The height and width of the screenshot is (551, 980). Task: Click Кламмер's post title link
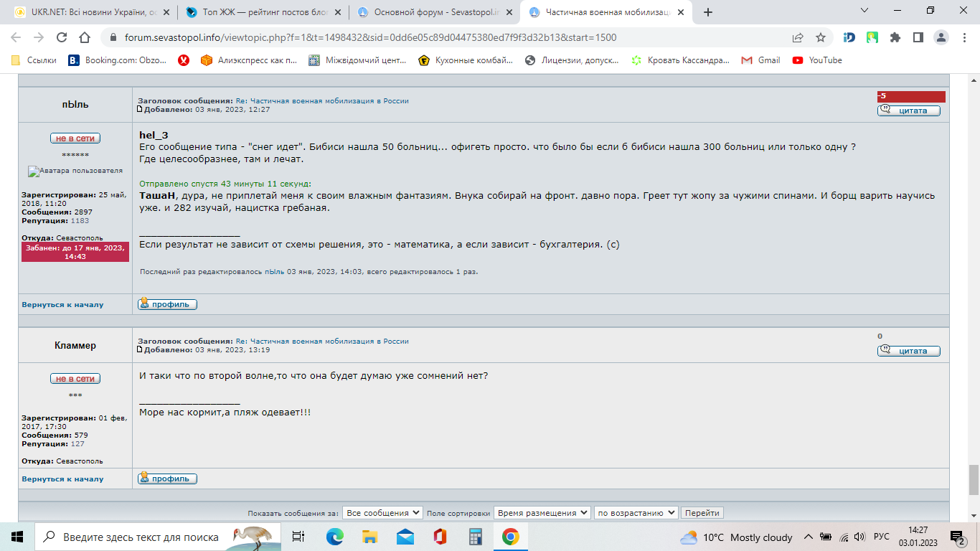(322, 342)
